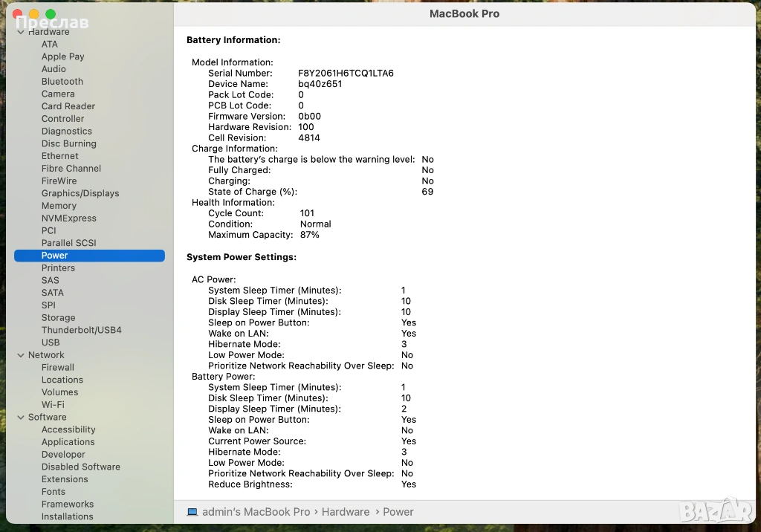Show the Memory information
This screenshot has width=761, height=532.
coord(59,206)
